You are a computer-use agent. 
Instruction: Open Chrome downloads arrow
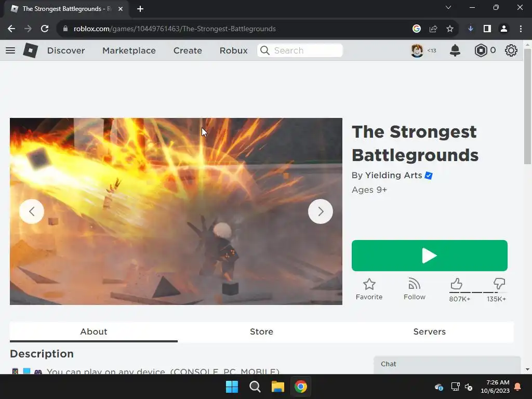coord(471,29)
